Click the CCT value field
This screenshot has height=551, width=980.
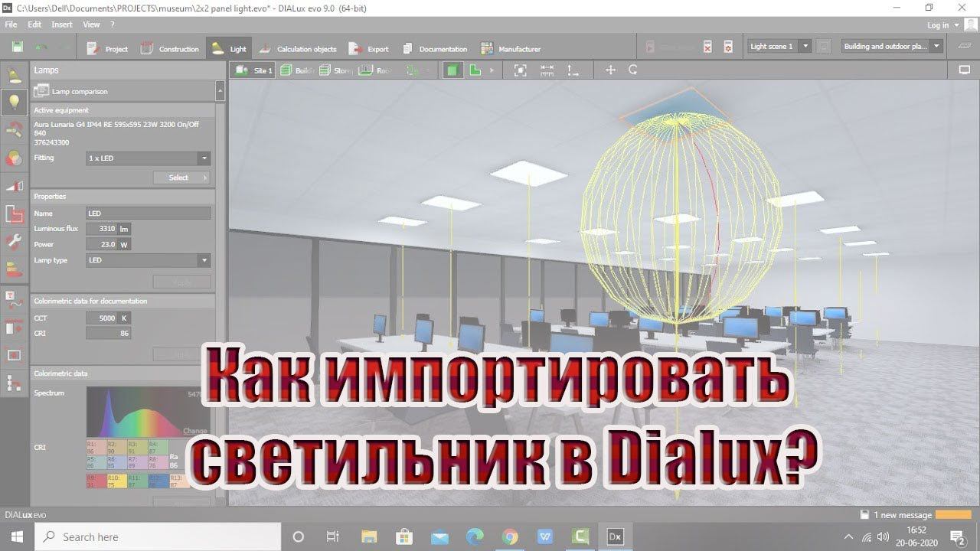pos(102,318)
